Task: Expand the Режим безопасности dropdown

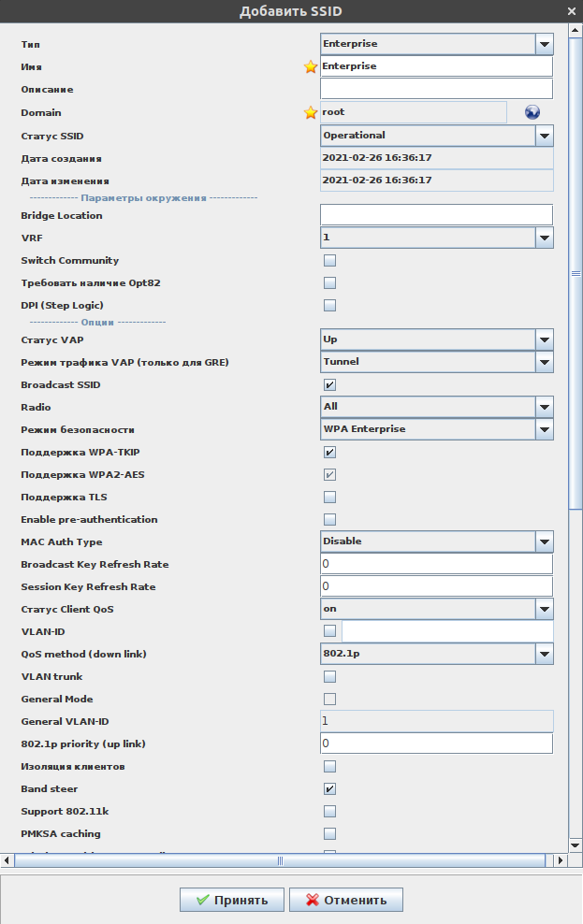Action: point(544,429)
